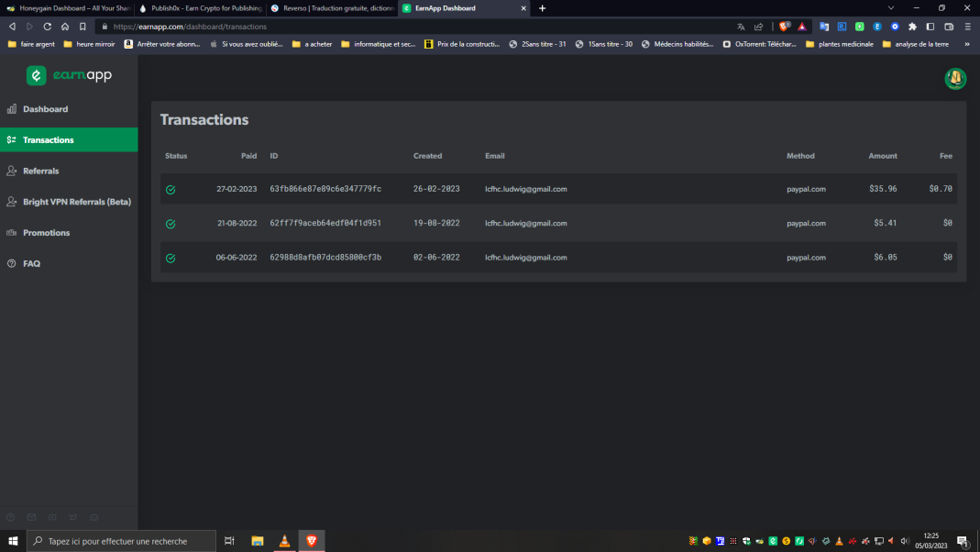Screen dimensions: 980x552
Task: Open Task View on the taskbar
Action: coord(229,541)
